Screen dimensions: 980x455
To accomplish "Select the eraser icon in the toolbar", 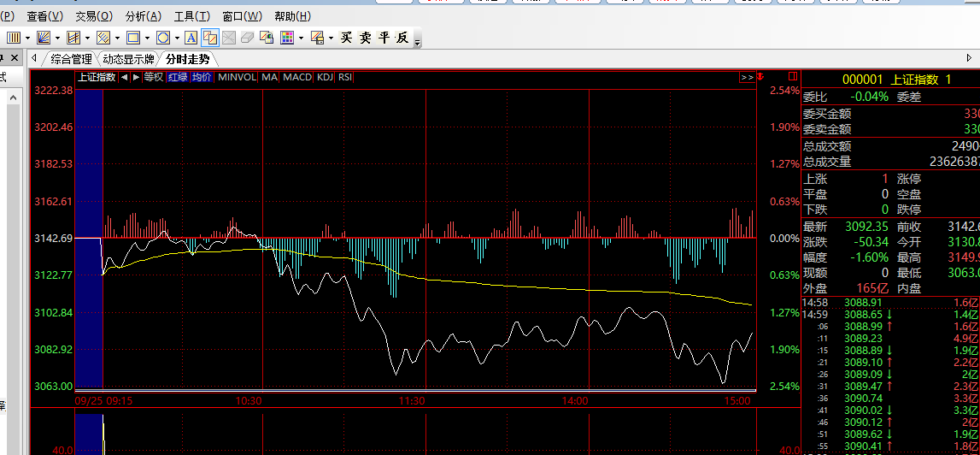I will coord(247,38).
